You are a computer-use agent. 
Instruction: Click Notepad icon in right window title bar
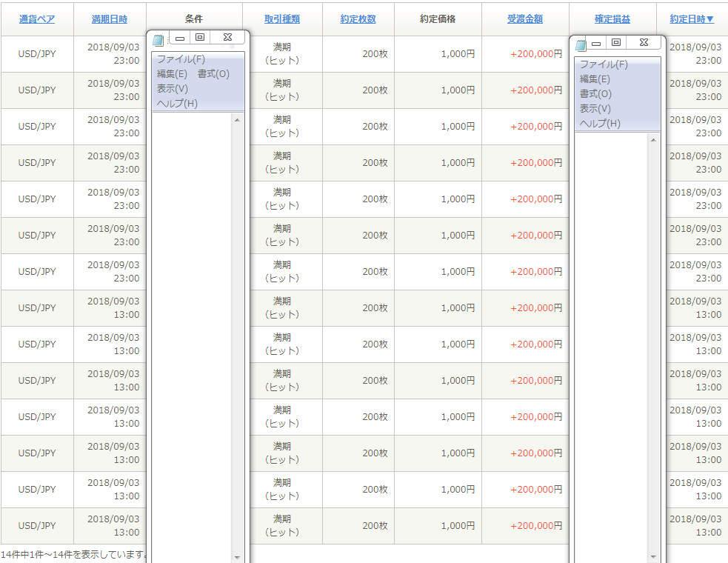581,45
